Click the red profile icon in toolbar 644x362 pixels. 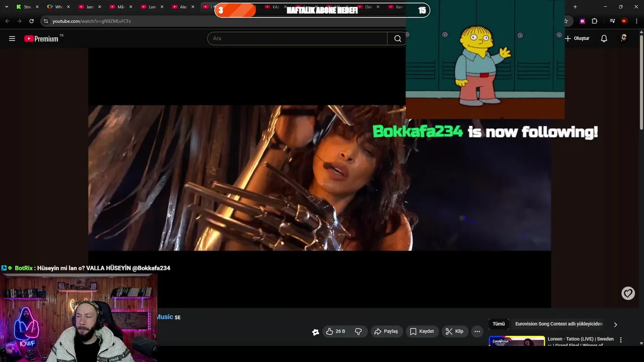624,21
